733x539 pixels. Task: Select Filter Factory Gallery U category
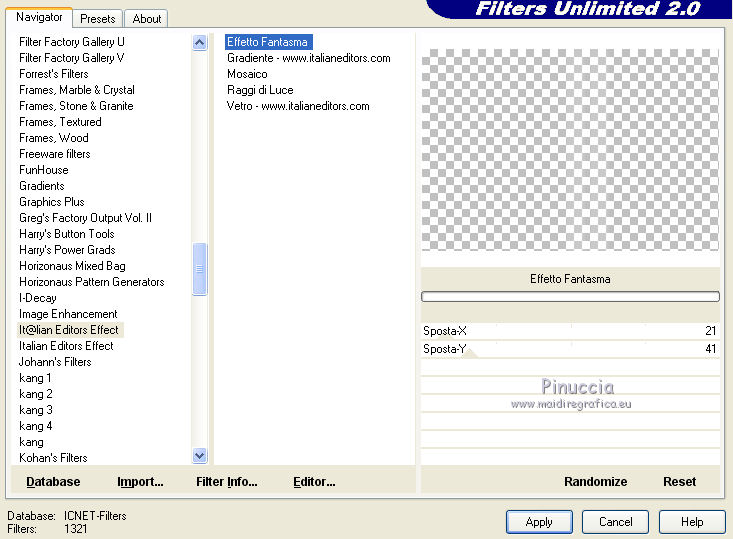72,42
